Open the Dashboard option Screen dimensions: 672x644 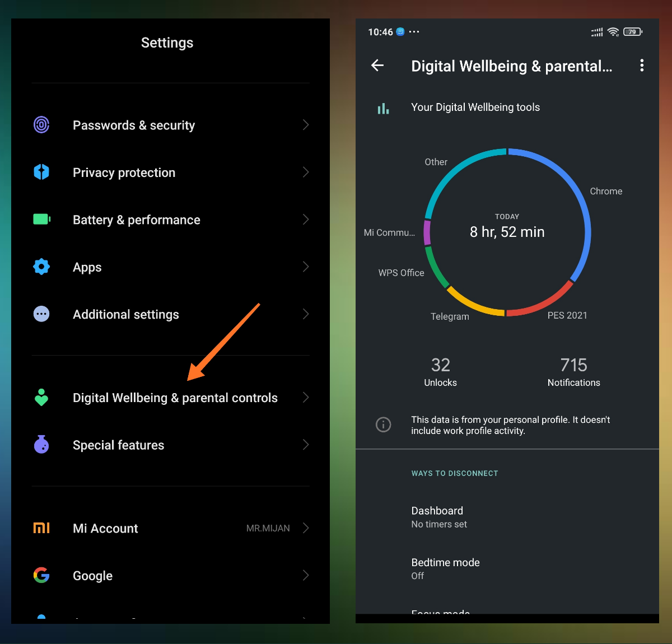coord(438,516)
